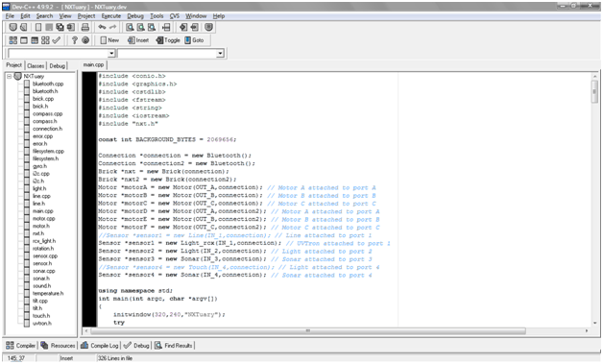Viewport: 603px width, 364px height.
Task: Click the Add to Project icon
Action: click(183, 27)
